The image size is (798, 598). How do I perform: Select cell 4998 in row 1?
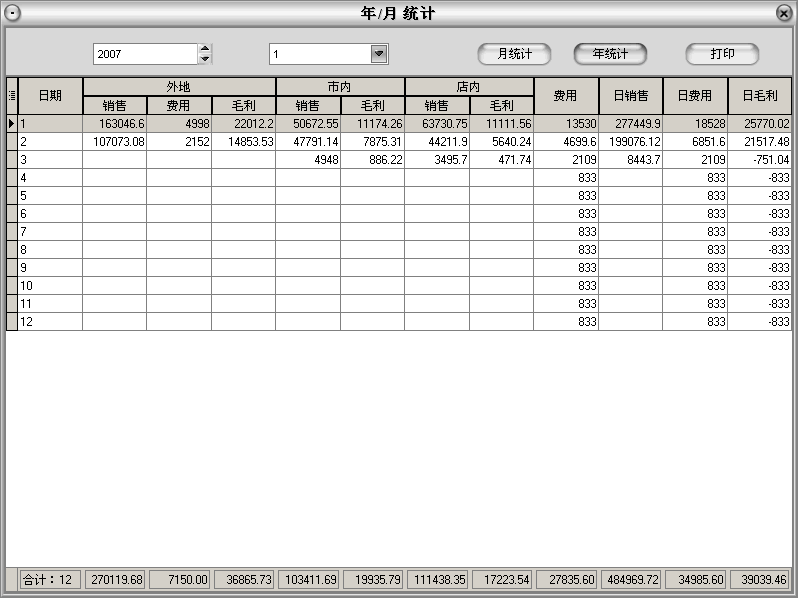click(179, 124)
